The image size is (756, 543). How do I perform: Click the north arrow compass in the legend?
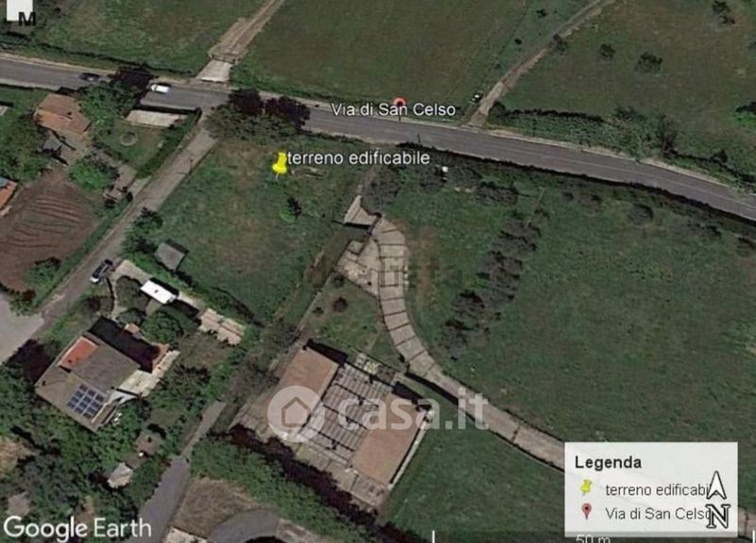[717, 500]
